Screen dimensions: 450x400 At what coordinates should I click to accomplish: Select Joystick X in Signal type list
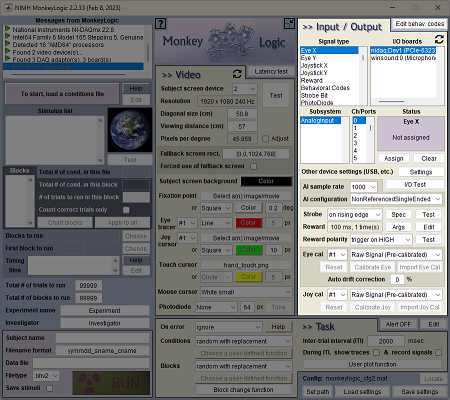pos(314,65)
